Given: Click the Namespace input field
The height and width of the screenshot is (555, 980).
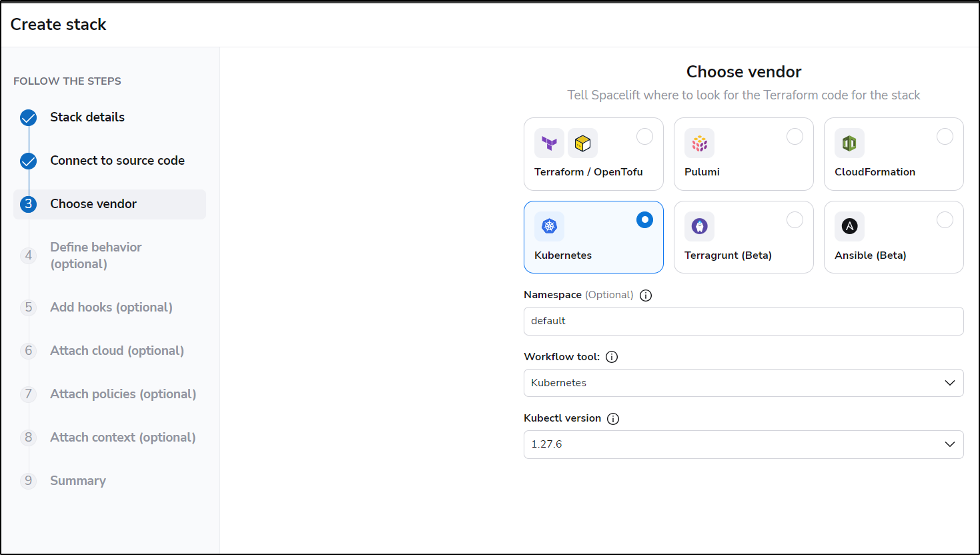Looking at the screenshot, I should (743, 321).
